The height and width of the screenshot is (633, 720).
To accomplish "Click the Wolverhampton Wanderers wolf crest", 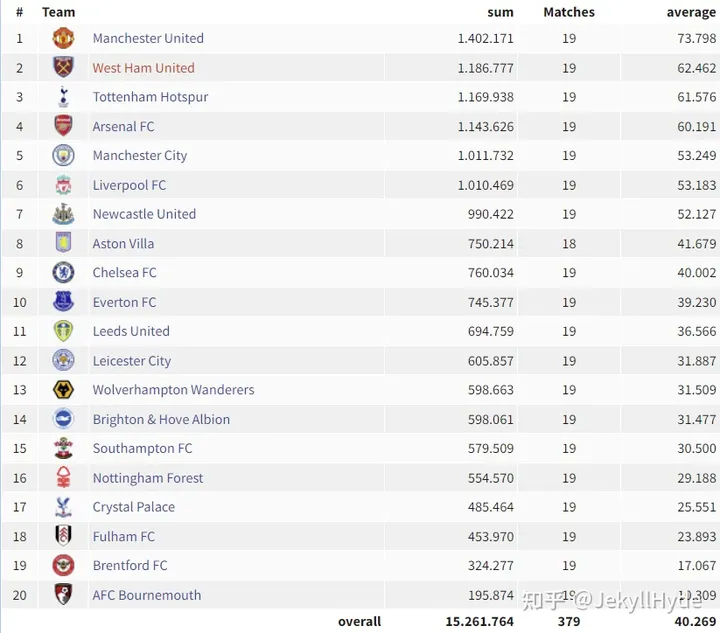I will coord(63,390).
